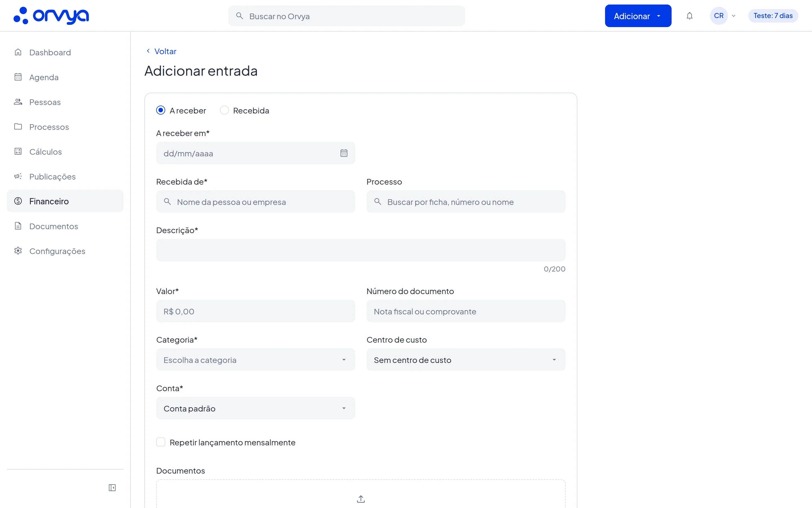Viewport: 812px width, 508px height.
Task: Open Agenda from sidebar
Action: 65,77
